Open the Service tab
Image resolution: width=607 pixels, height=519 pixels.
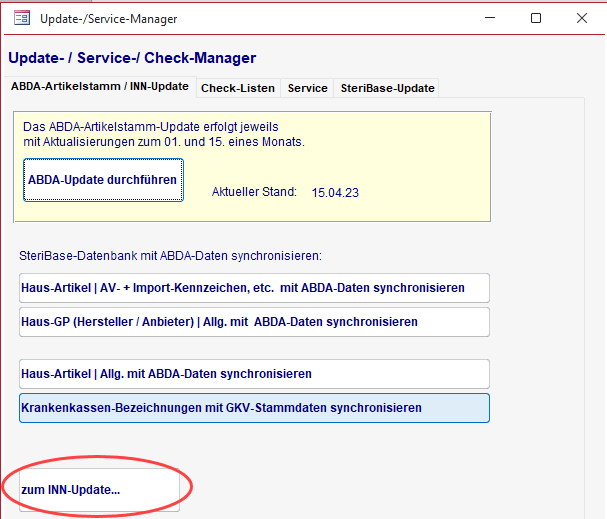(x=307, y=88)
